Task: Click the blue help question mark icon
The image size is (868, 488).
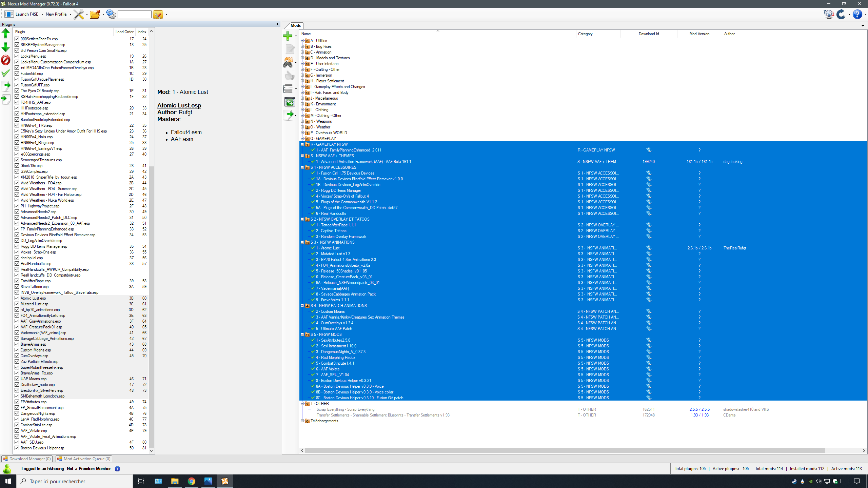Action: 857,14
